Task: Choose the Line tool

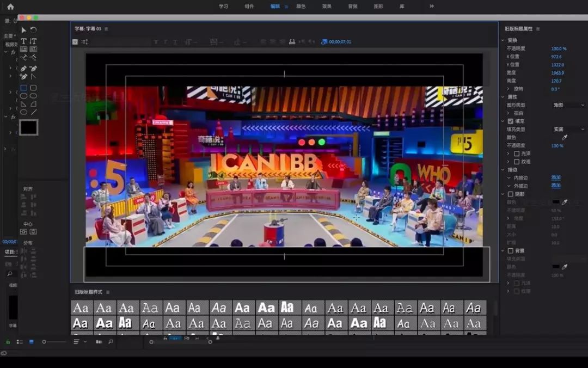Action: pos(33,112)
